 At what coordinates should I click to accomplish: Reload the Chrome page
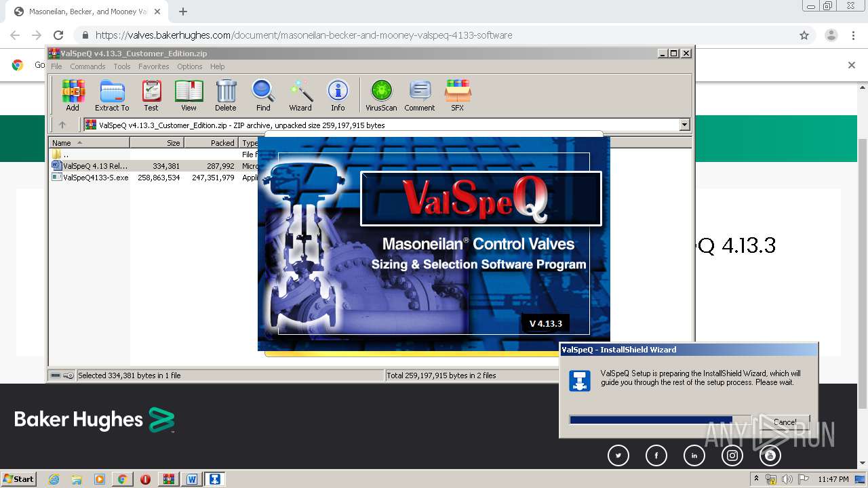click(x=58, y=35)
